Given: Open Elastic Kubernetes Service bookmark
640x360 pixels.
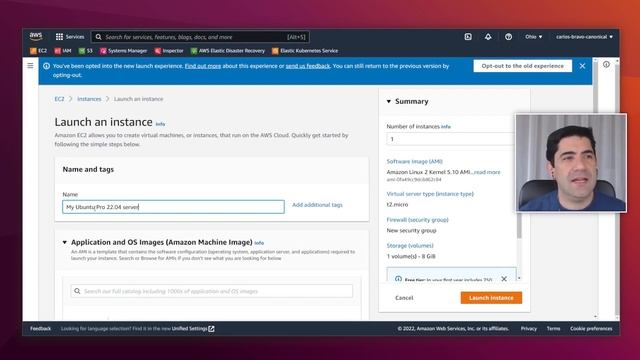Looking at the screenshot, I should click(x=305, y=51).
